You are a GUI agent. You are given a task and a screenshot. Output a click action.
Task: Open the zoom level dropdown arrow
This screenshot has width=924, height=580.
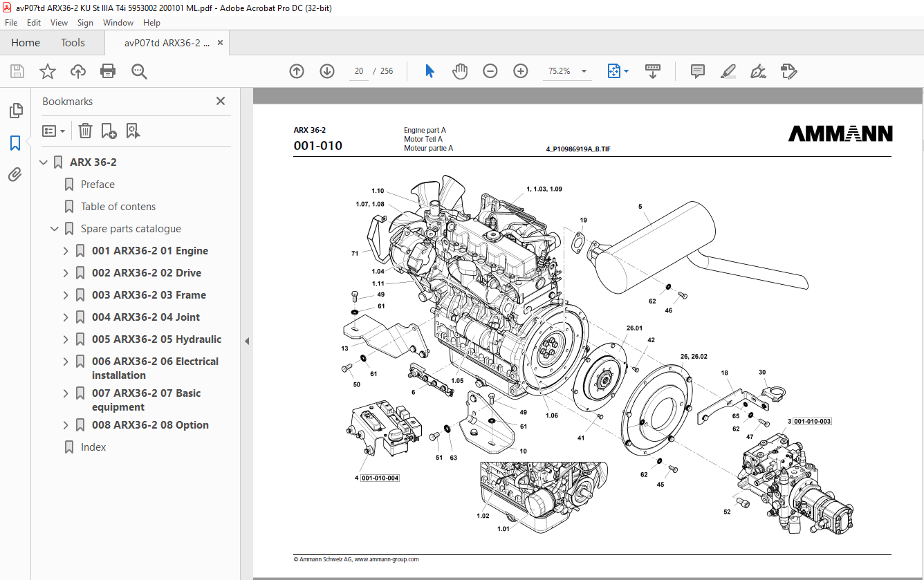(584, 71)
